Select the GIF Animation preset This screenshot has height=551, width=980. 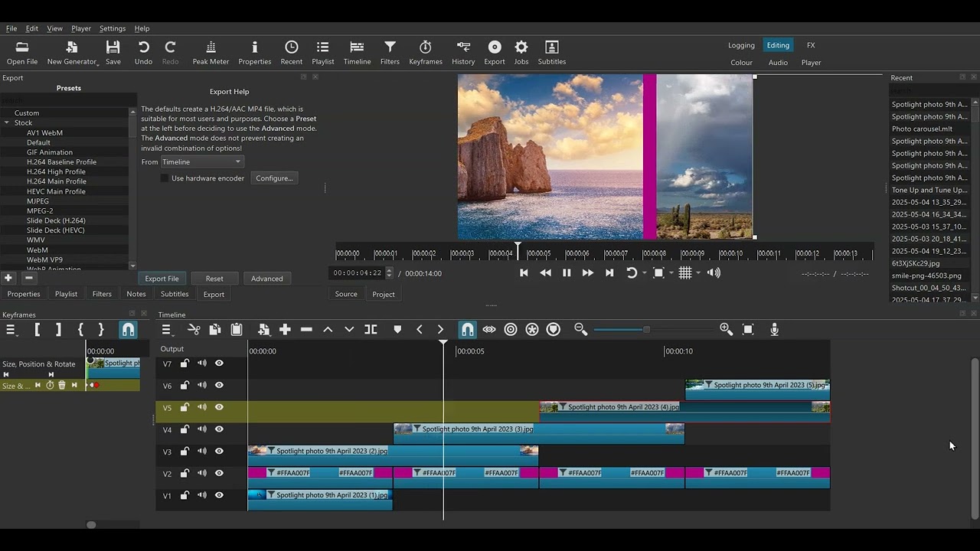[x=50, y=152]
